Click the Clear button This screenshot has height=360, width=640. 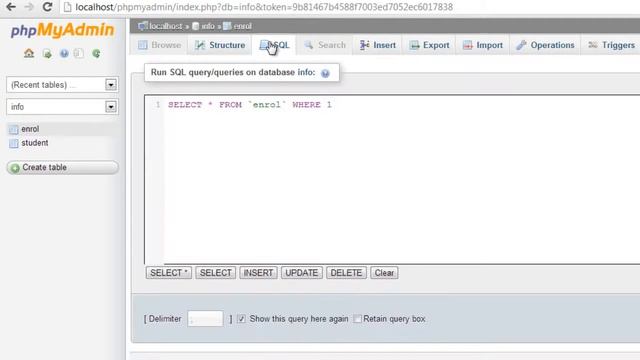tap(384, 273)
